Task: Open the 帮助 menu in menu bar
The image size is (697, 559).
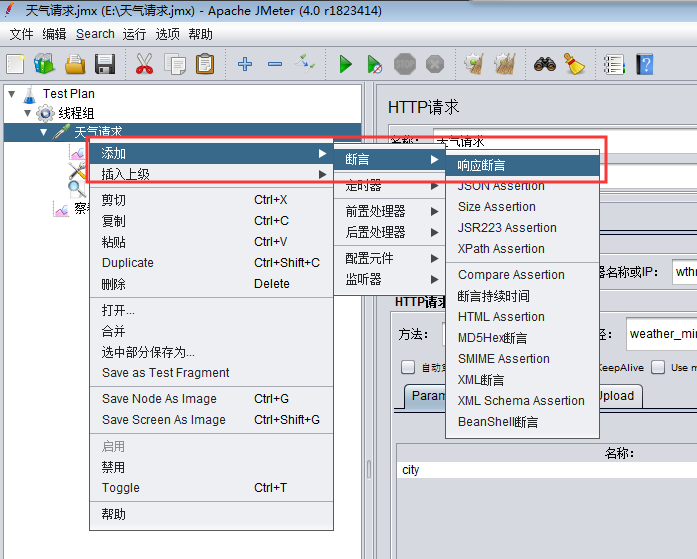Action: (200, 34)
